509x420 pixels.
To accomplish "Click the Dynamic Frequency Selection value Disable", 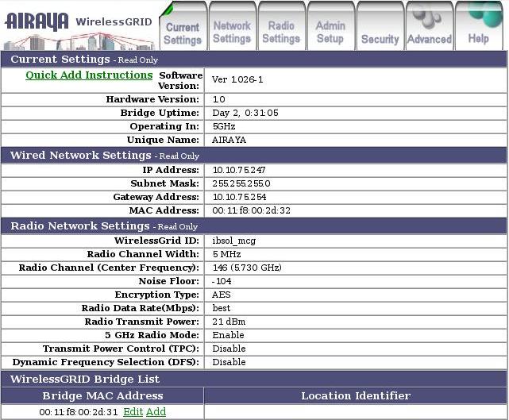I will (x=229, y=362).
